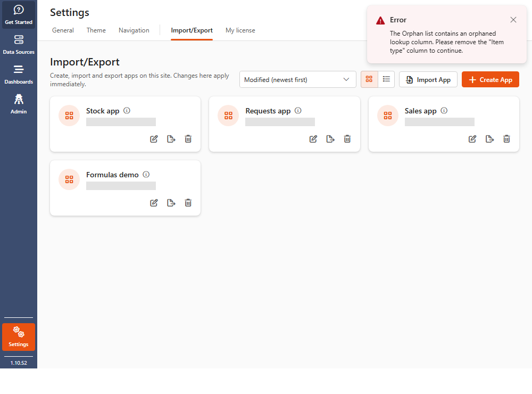Click the Formulas demo title
This screenshot has height=394, width=532.
112,175
